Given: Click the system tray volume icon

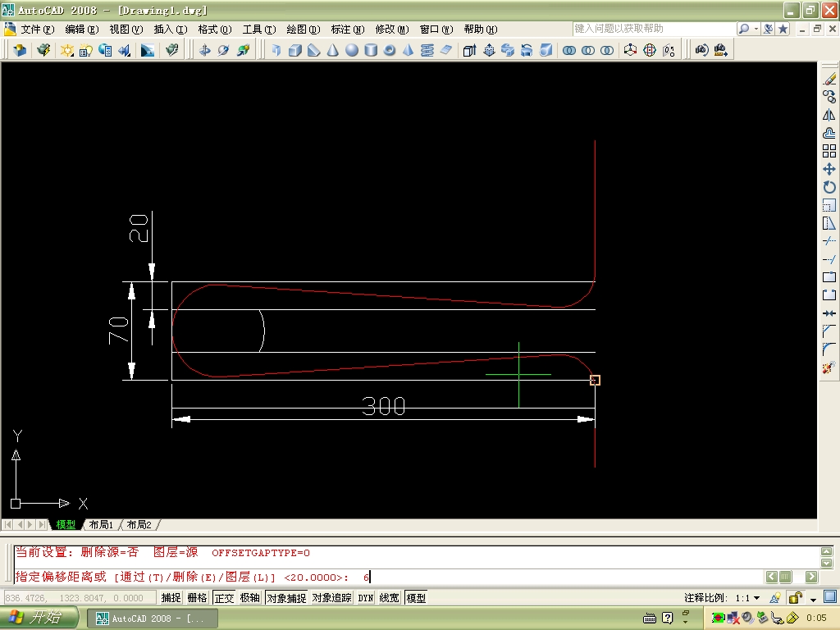Looking at the screenshot, I should pos(748,619).
